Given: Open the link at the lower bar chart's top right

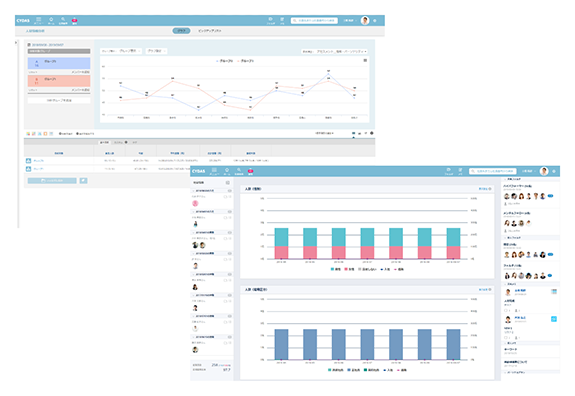Looking at the screenshot, I should pos(485,290).
